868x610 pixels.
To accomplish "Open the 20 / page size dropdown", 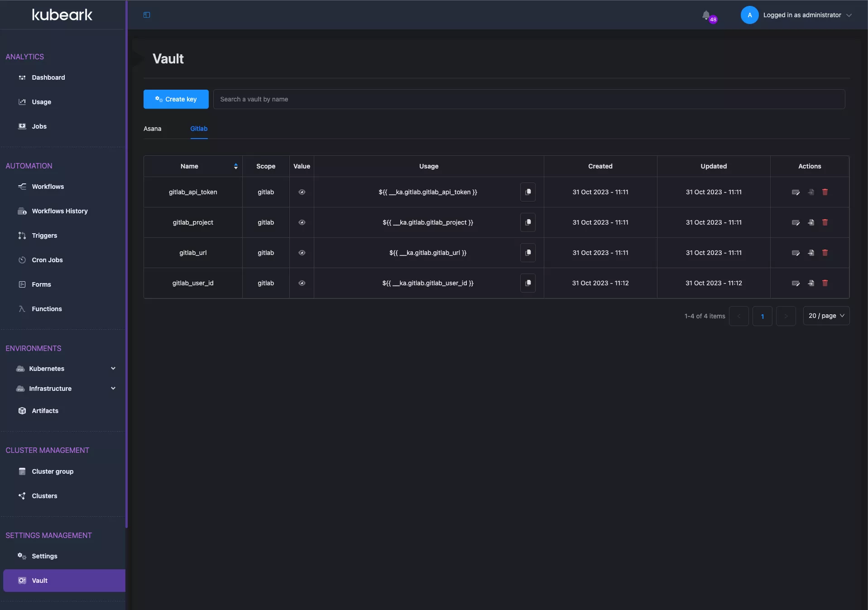I will tap(826, 316).
